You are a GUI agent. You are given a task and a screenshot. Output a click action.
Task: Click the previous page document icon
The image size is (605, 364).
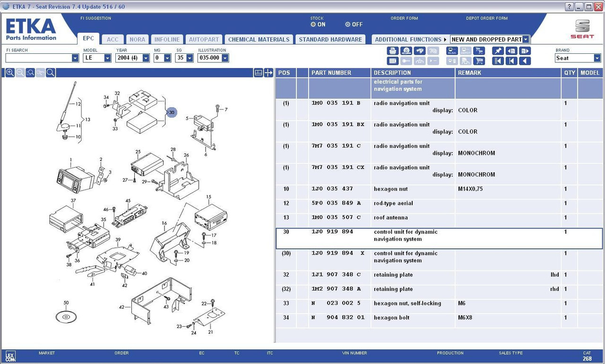tap(511, 51)
